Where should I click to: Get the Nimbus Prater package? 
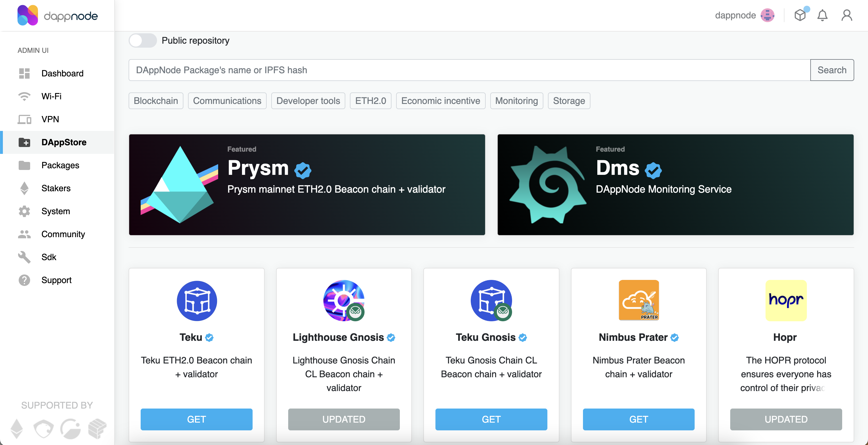coord(639,419)
